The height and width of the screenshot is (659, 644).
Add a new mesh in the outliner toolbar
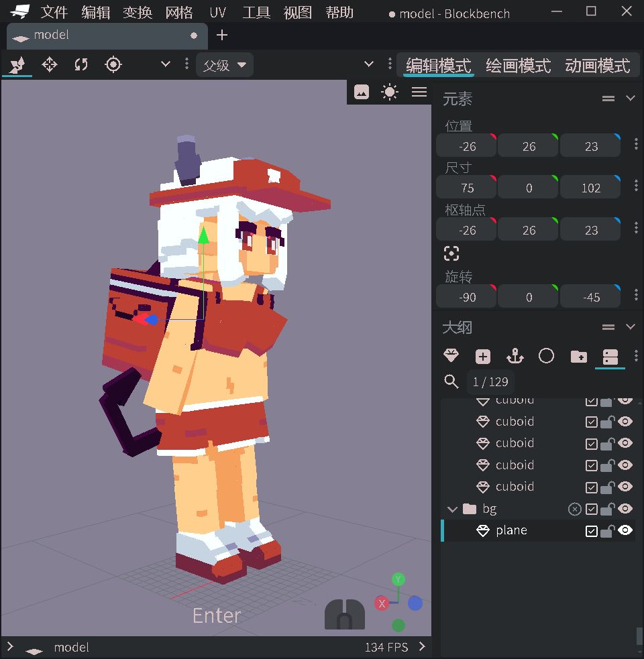[x=451, y=357]
